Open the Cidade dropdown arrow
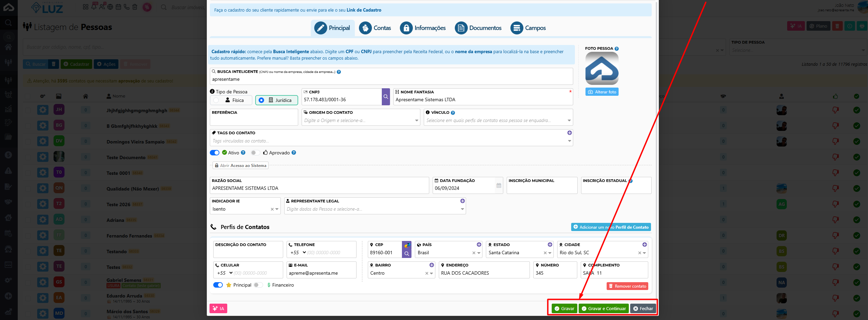 645,253
